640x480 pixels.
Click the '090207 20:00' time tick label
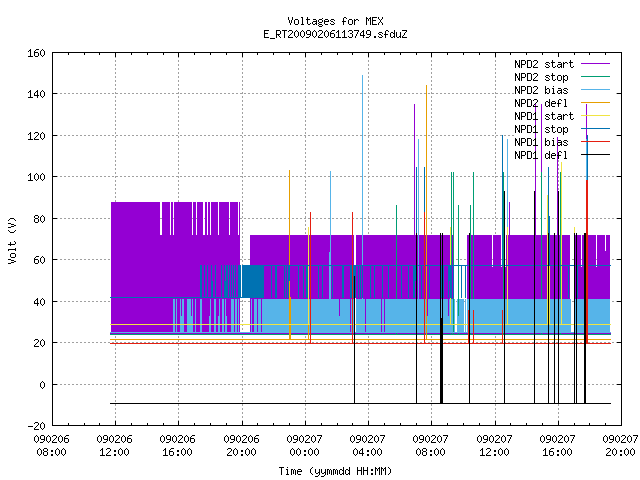click(620, 446)
